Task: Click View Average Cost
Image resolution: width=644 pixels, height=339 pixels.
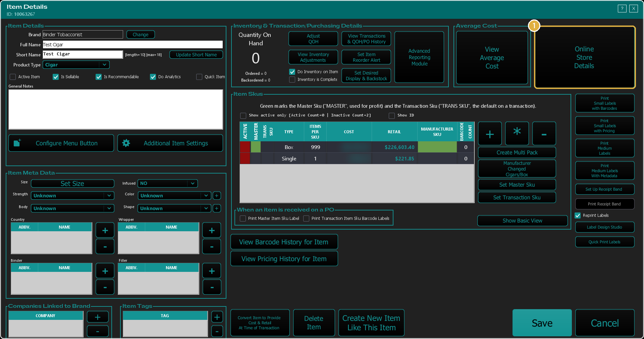Action: point(492,58)
